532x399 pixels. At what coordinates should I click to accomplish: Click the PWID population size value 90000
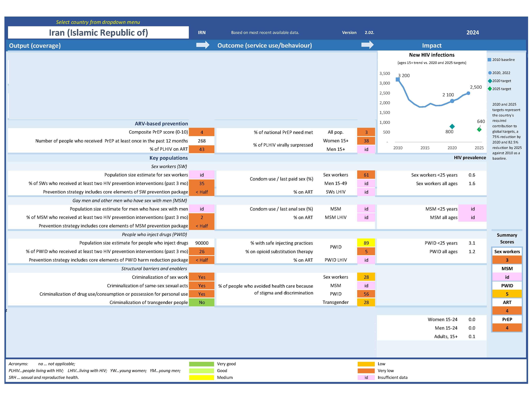point(202,243)
